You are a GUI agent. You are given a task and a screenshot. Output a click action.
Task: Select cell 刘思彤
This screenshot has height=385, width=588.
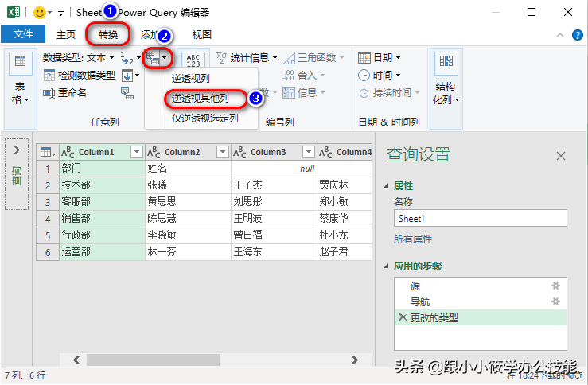tap(274, 202)
